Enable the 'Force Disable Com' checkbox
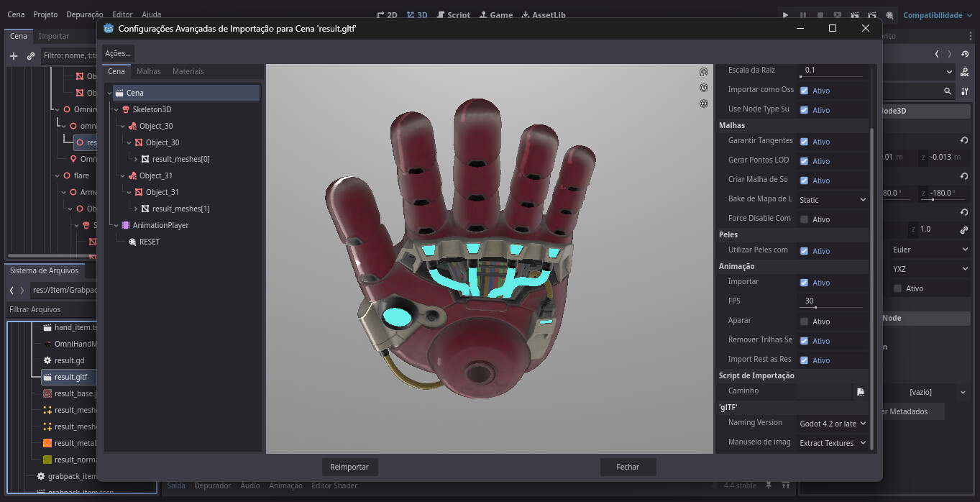Screen dimensions: 980x502 (x=804, y=219)
